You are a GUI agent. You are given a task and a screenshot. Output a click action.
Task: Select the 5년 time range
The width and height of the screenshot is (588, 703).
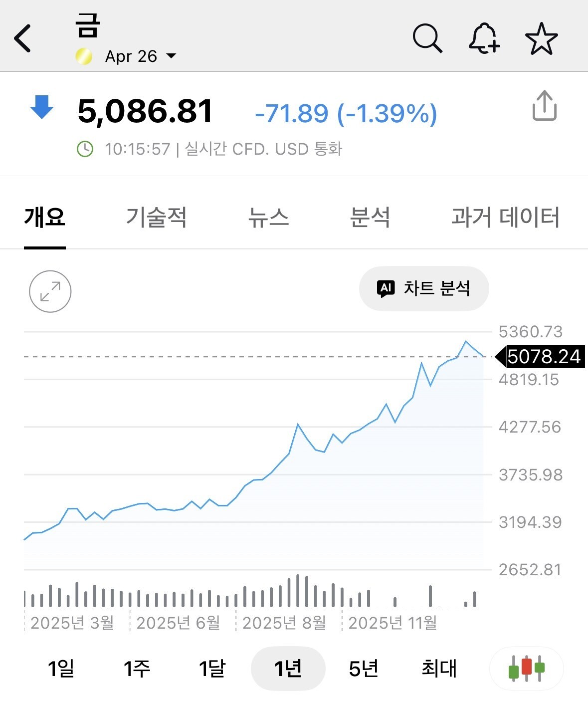click(x=364, y=668)
